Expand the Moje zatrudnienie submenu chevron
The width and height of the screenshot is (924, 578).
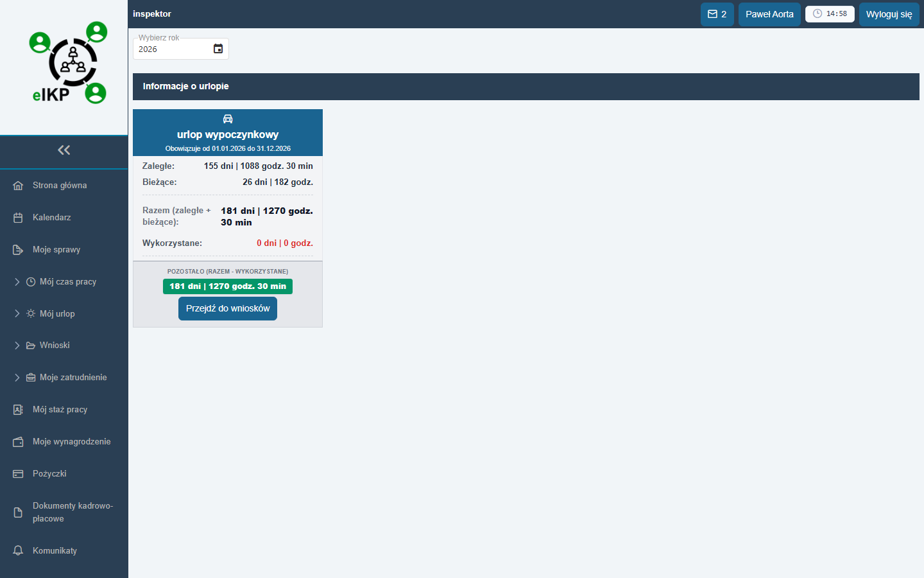[x=17, y=378]
